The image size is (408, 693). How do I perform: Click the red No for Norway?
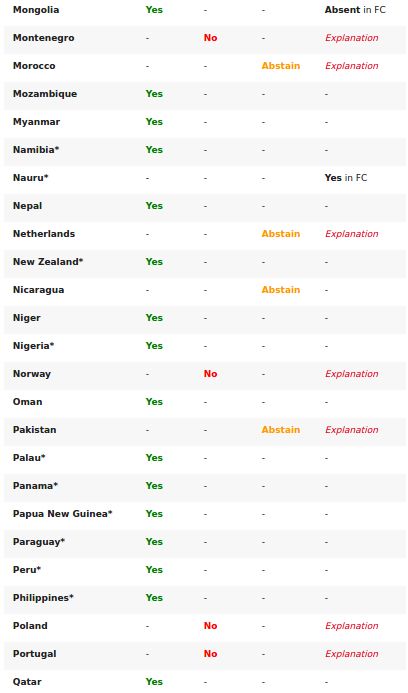(210, 374)
